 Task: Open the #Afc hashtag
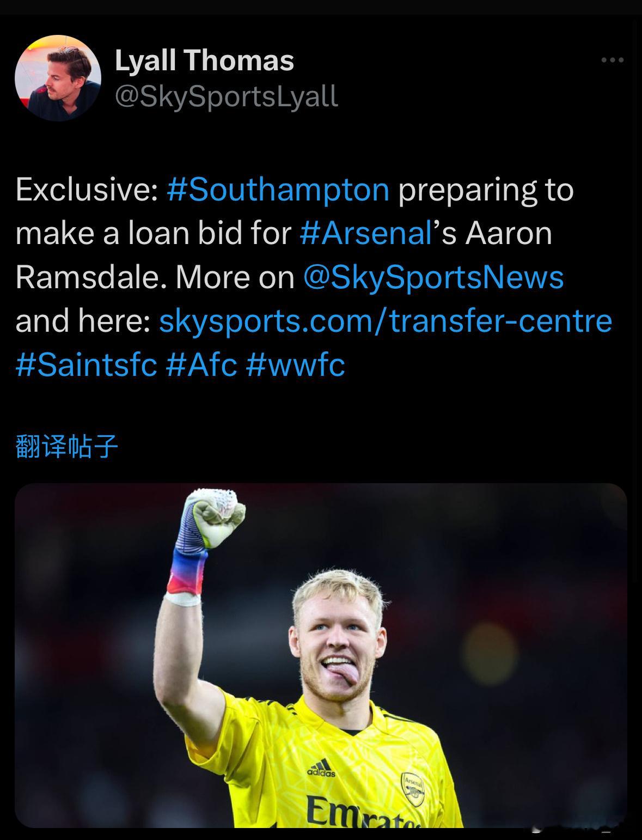point(201,364)
